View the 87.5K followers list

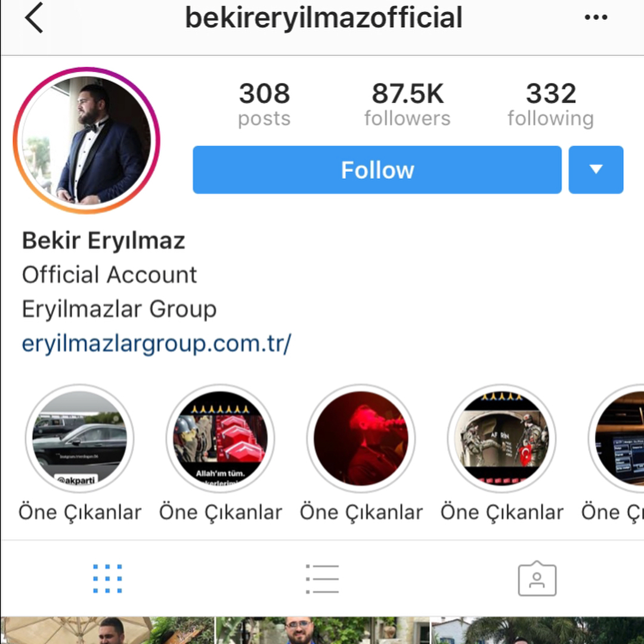[x=407, y=104]
